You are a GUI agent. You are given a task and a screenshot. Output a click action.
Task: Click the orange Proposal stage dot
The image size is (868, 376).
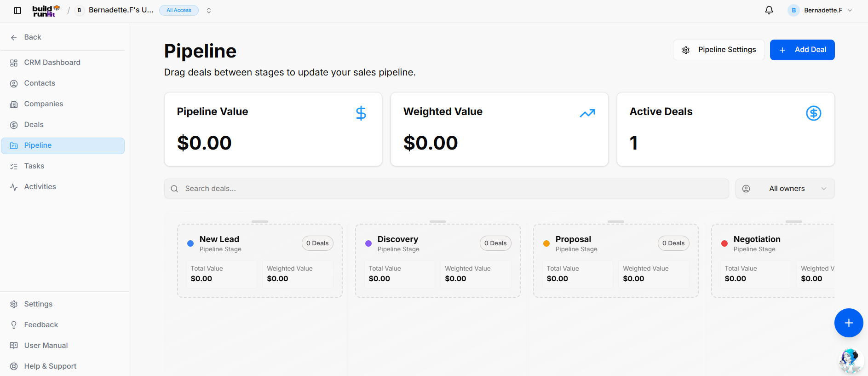546,243
